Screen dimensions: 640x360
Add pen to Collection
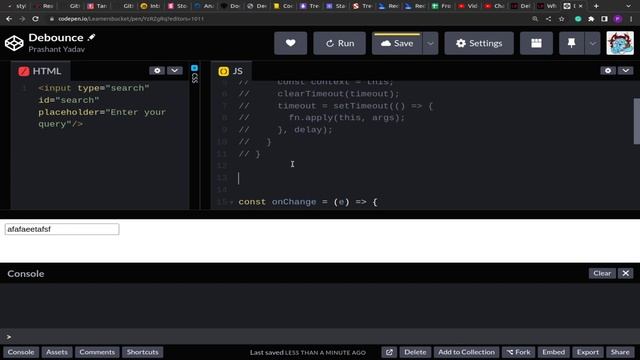(466, 352)
